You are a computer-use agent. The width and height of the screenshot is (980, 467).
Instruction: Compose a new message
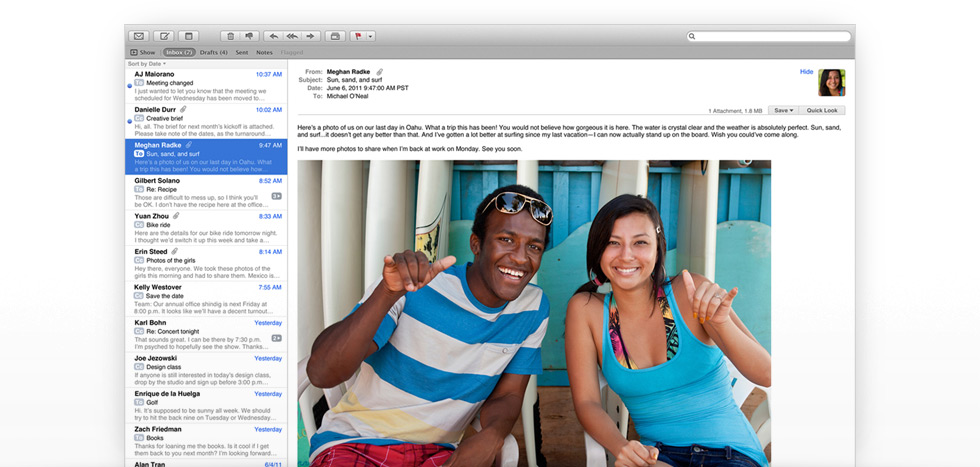[x=165, y=36]
